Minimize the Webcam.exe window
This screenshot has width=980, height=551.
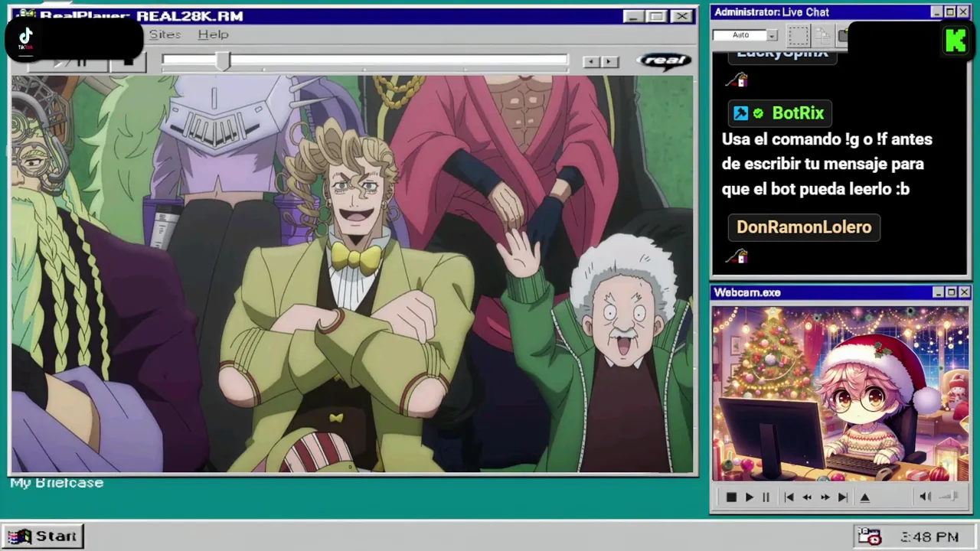click(938, 292)
